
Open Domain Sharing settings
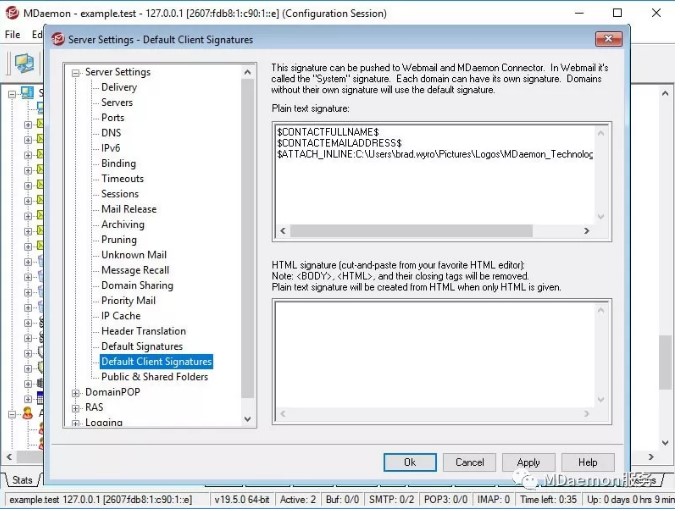click(x=137, y=285)
